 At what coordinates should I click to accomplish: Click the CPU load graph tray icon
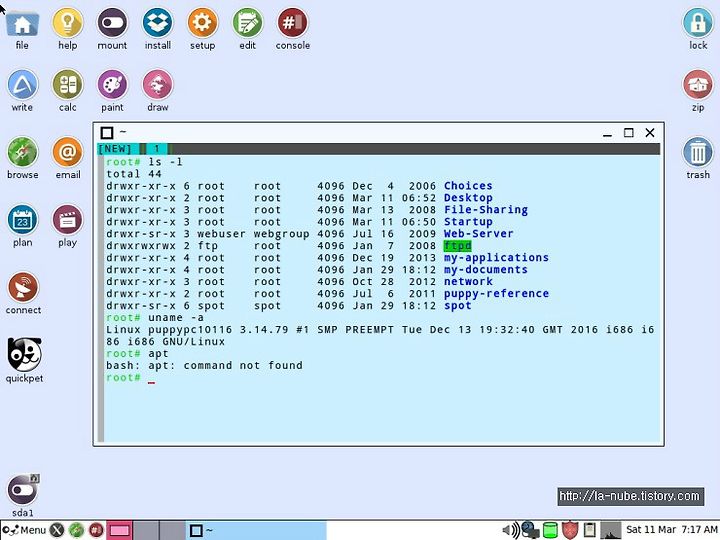[x=610, y=530]
